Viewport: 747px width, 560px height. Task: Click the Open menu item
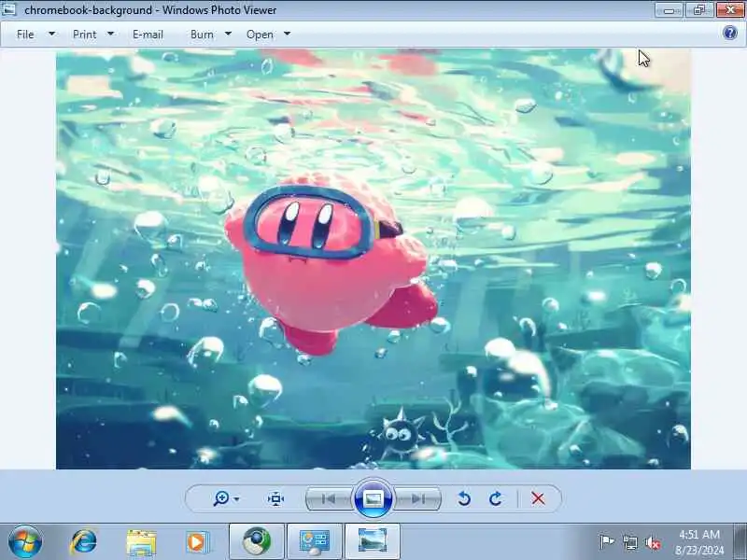point(260,35)
